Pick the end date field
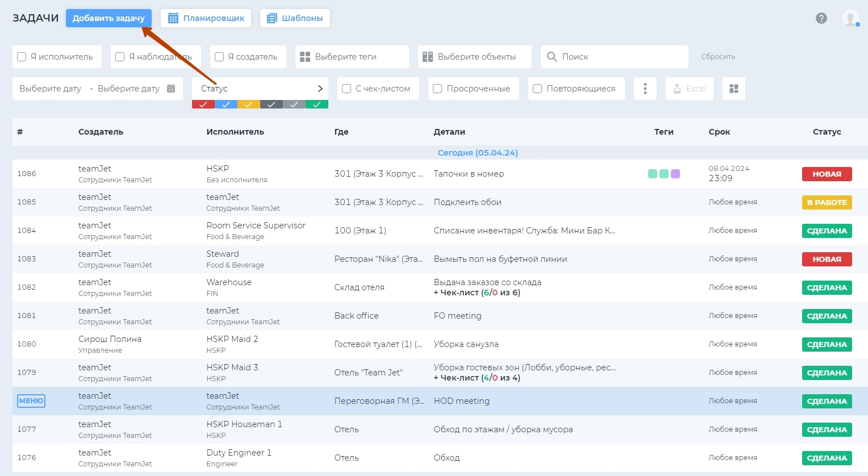Image resolution: width=868 pixels, height=476 pixels. [x=128, y=89]
